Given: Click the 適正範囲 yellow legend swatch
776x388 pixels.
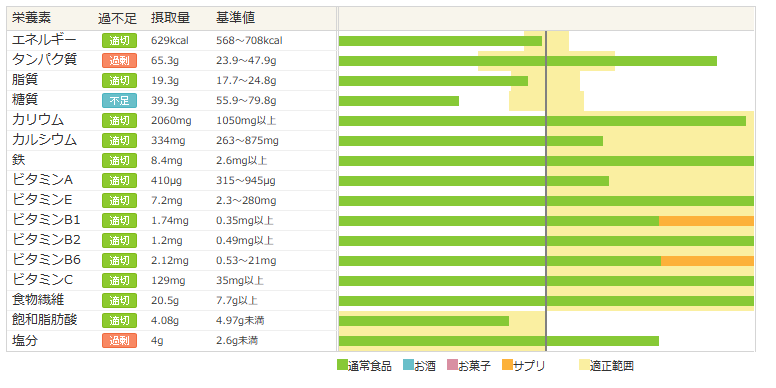Looking at the screenshot, I should [x=584, y=365].
